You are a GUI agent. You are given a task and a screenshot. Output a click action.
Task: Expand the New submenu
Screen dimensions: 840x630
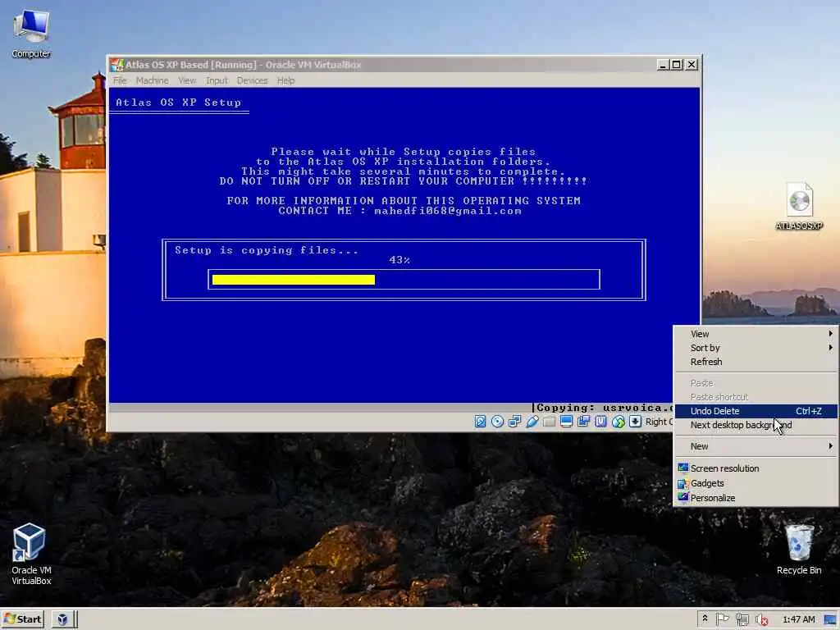756,446
